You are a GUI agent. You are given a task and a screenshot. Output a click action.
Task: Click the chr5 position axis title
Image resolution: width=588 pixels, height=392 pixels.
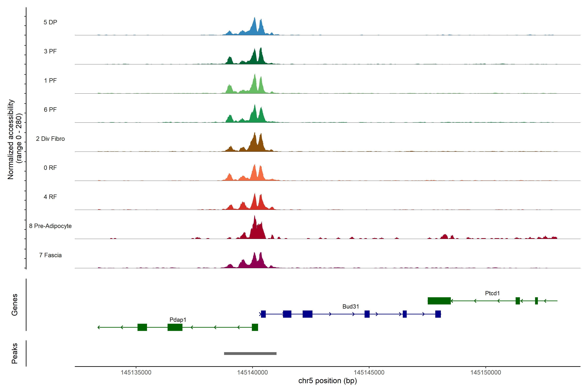pos(327,381)
